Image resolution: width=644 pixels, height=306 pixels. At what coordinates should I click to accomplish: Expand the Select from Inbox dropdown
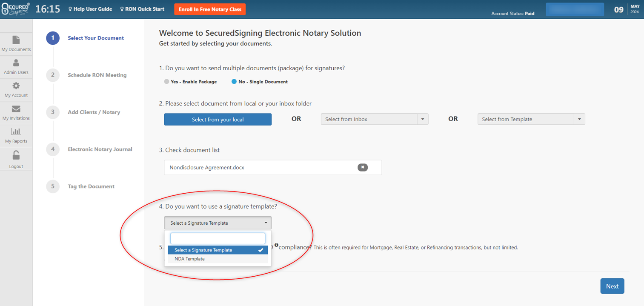422,119
